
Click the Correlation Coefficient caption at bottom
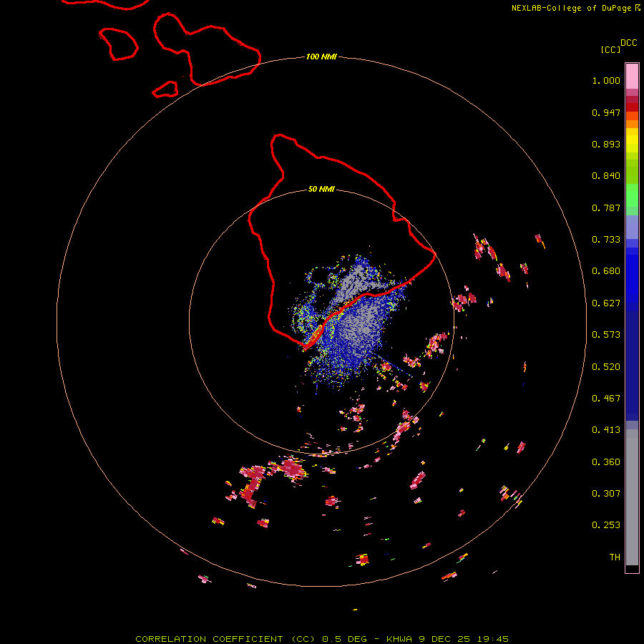[322, 639]
